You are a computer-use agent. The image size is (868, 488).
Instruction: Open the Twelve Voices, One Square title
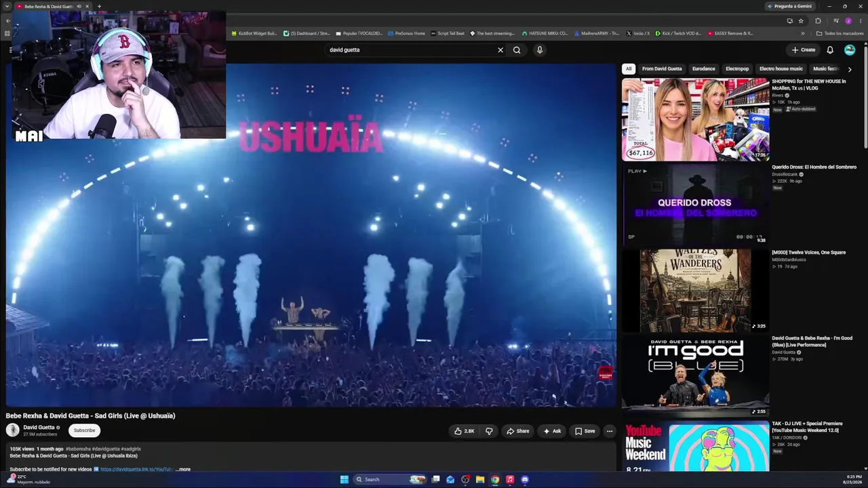[x=809, y=253]
